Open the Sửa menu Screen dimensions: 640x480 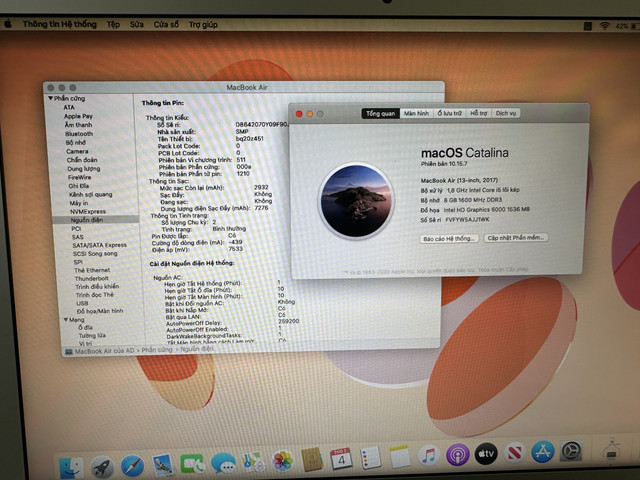137,24
